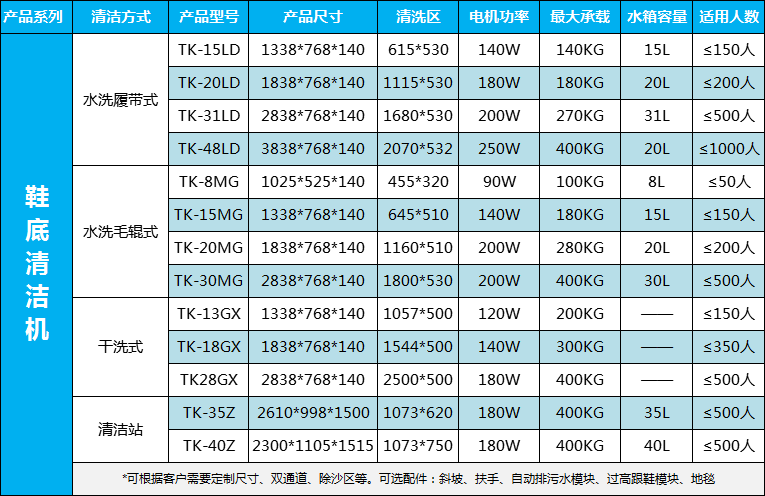Image resolution: width=765 pixels, height=496 pixels.
Task: Select the 水洗履带式 category cell
Action: tap(120, 100)
